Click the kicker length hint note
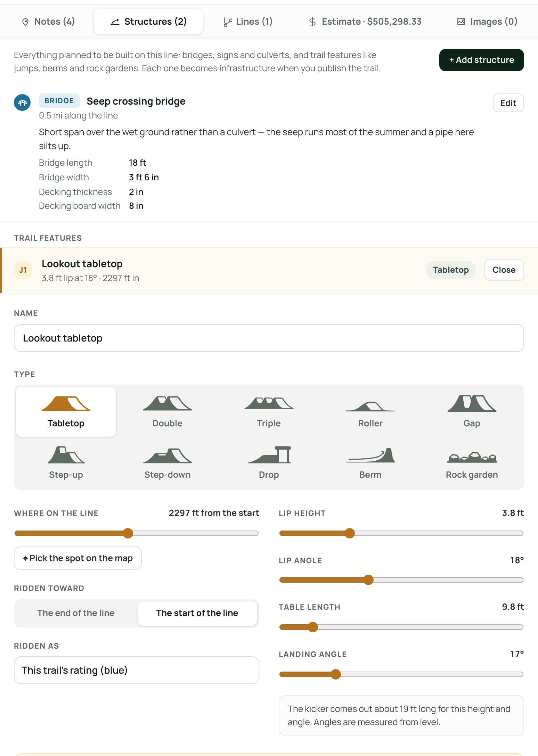The height and width of the screenshot is (756, 538). [x=401, y=716]
